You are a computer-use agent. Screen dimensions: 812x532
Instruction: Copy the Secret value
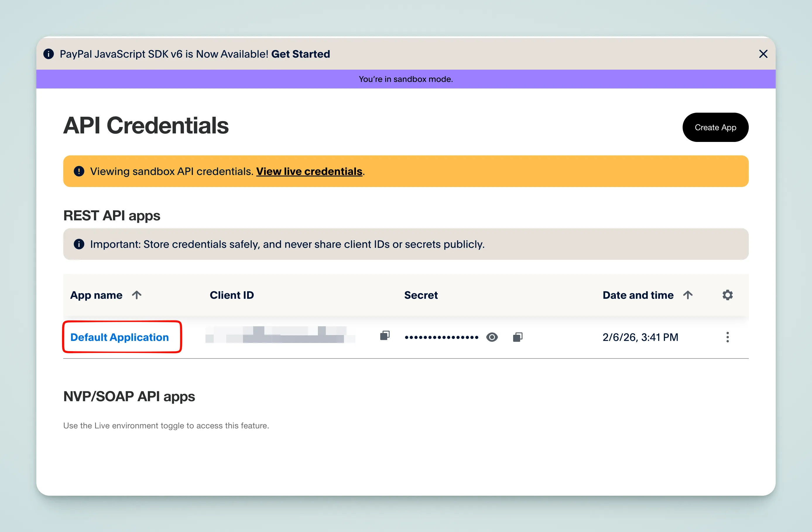tap(518, 337)
